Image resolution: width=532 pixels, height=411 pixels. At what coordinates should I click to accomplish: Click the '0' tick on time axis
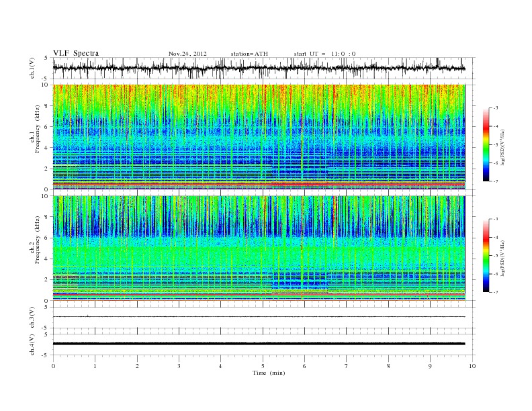pyautogui.click(x=53, y=366)
